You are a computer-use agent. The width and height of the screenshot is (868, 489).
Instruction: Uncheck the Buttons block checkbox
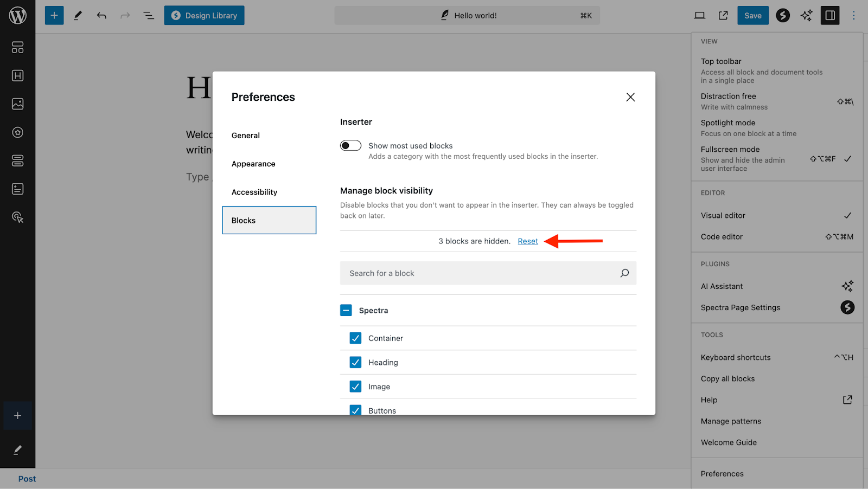(355, 410)
